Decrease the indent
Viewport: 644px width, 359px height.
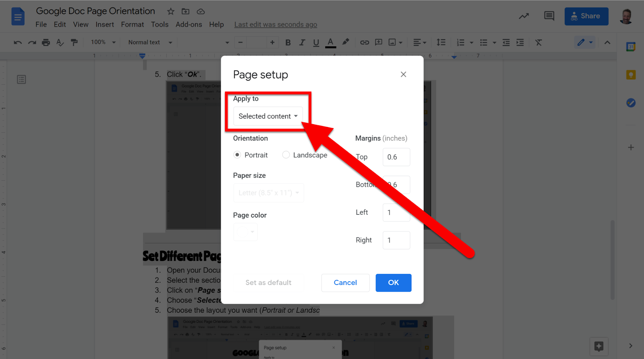506,42
